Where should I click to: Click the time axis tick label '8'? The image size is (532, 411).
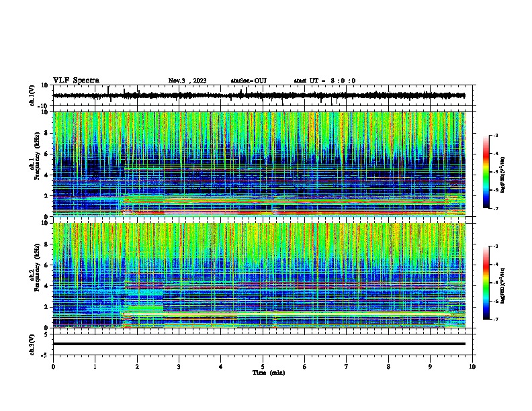coord(388,366)
